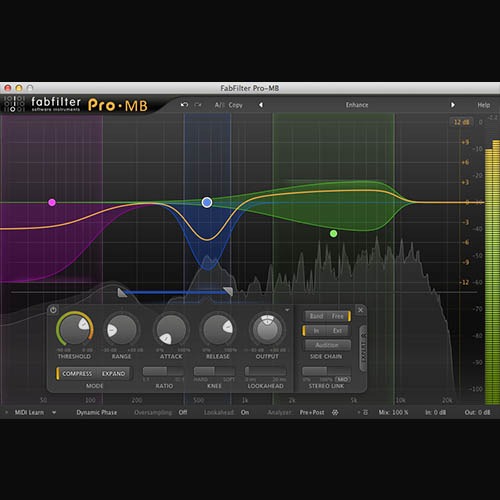500x500 pixels.
Task: Select the green high band dot
Action: 333,234
